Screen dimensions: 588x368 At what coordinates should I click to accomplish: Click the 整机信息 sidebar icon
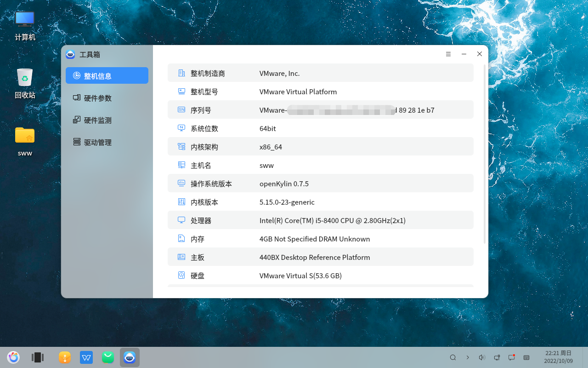77,75
